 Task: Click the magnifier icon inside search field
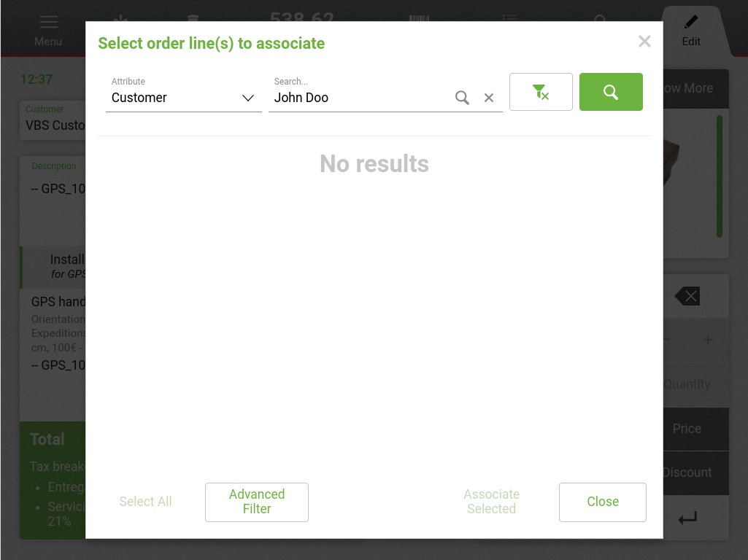coord(462,98)
